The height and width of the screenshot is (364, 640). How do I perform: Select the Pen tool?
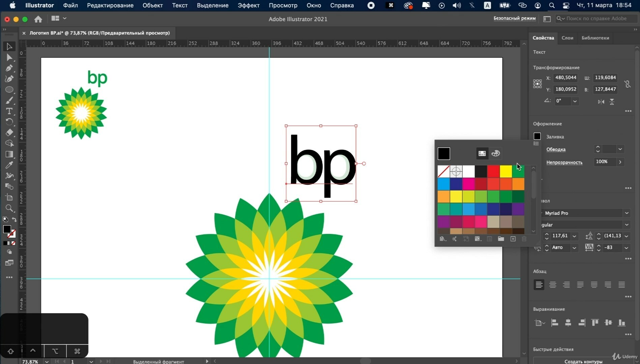9,68
